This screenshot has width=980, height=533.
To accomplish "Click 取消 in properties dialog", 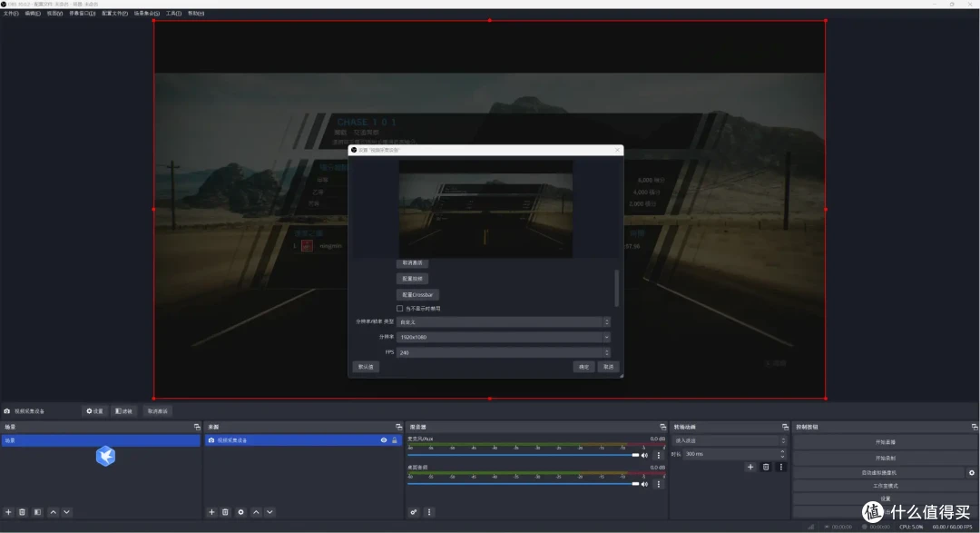I will (x=608, y=367).
